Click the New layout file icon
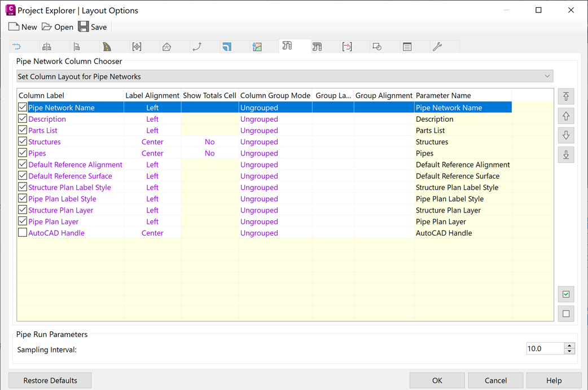The image size is (588, 390). click(14, 26)
